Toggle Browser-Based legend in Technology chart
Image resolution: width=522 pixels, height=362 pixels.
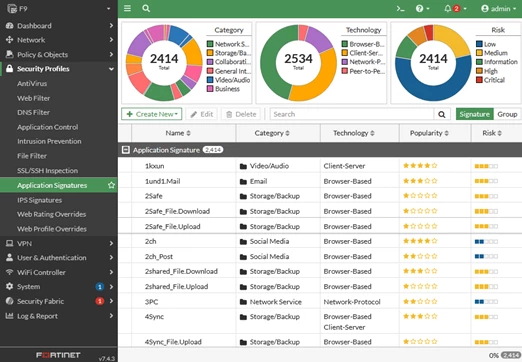pyautogui.click(x=363, y=44)
